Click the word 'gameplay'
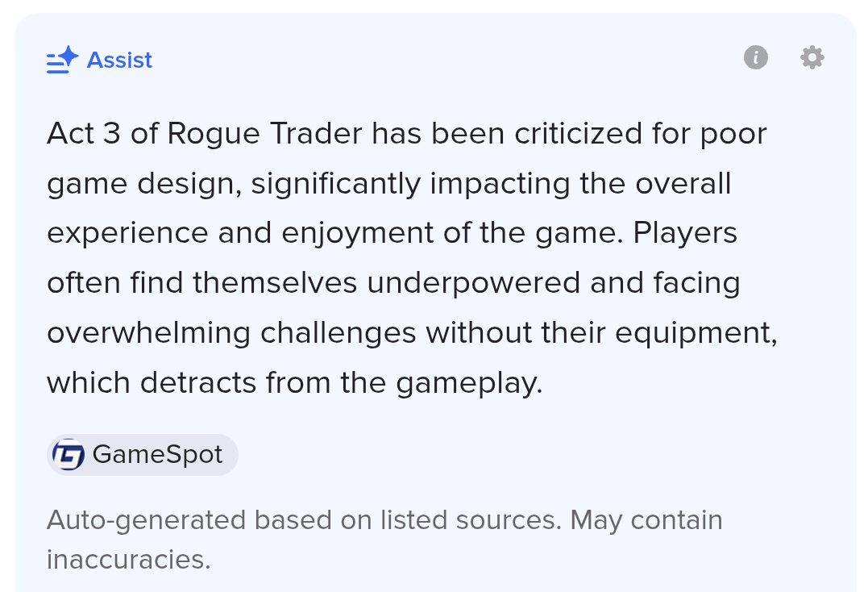Viewport: 868px width, 592px height. pos(469,383)
